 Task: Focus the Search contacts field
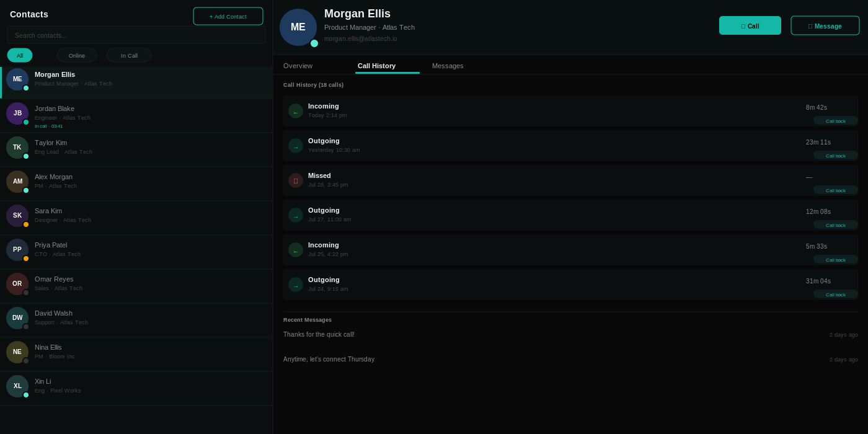pyautogui.click(x=136, y=35)
